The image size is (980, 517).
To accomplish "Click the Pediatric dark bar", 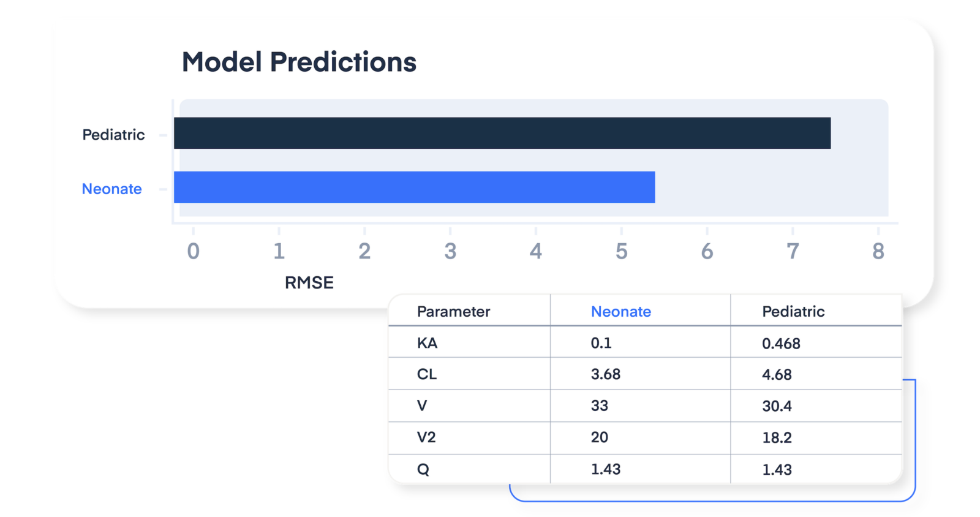I will pos(502,133).
